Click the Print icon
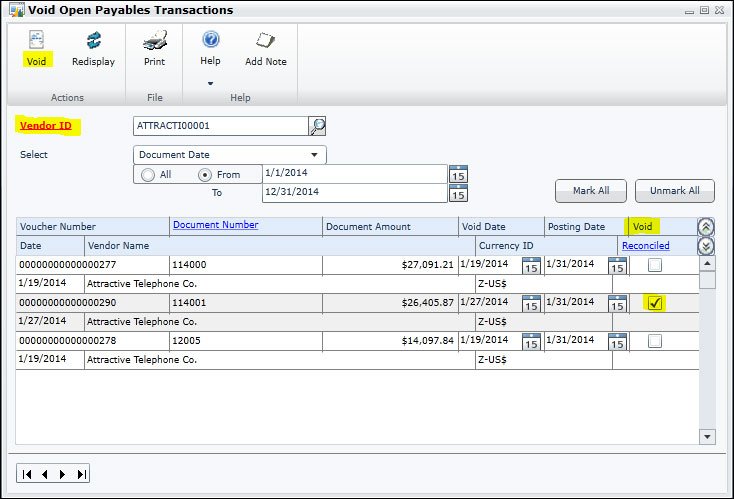Image resolution: width=734 pixels, height=499 pixels. (155, 40)
